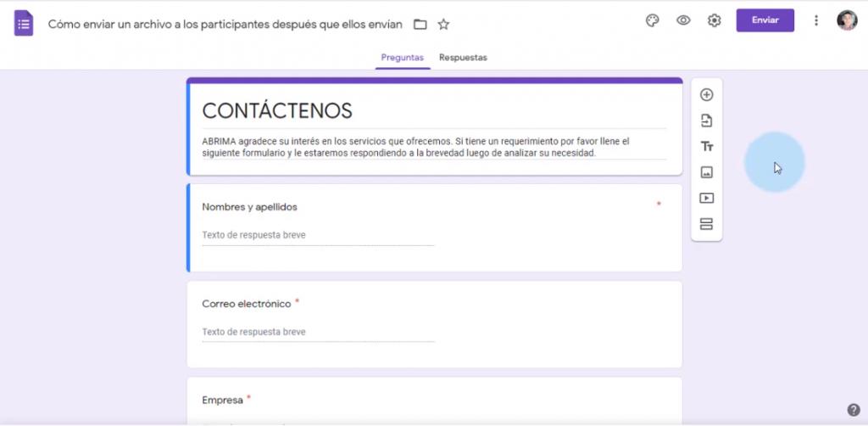Open the theme customization palette
The image size is (868, 426).
click(x=652, y=21)
